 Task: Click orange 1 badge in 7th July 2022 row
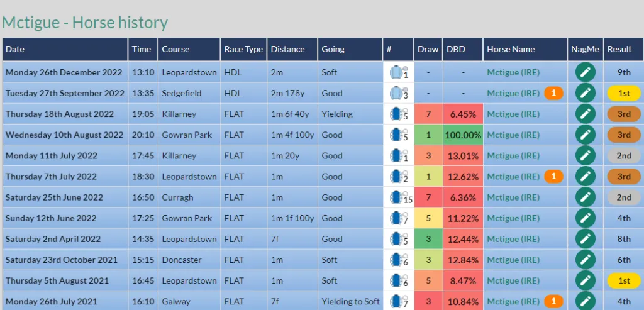[553, 177]
